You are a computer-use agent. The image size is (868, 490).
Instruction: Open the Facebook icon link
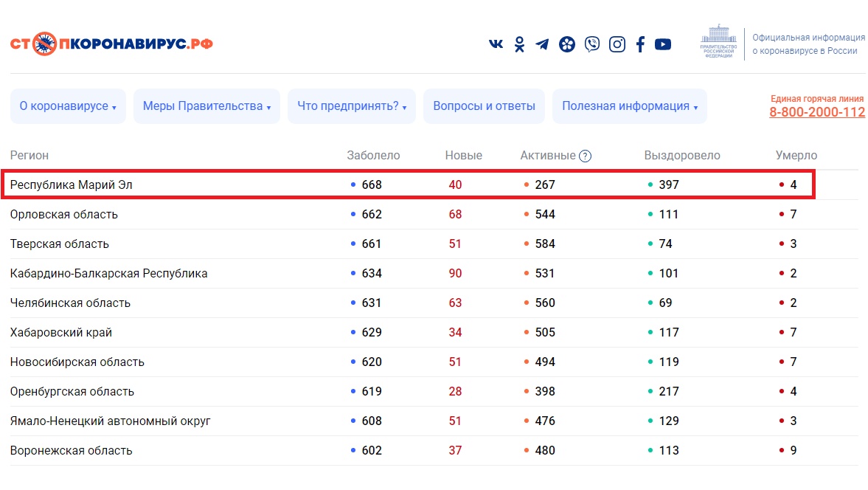click(640, 44)
